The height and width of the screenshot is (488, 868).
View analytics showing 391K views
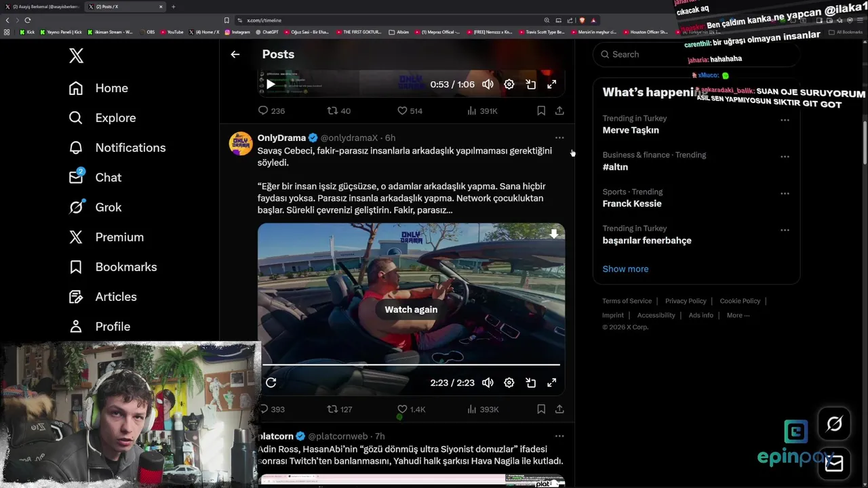pos(483,110)
